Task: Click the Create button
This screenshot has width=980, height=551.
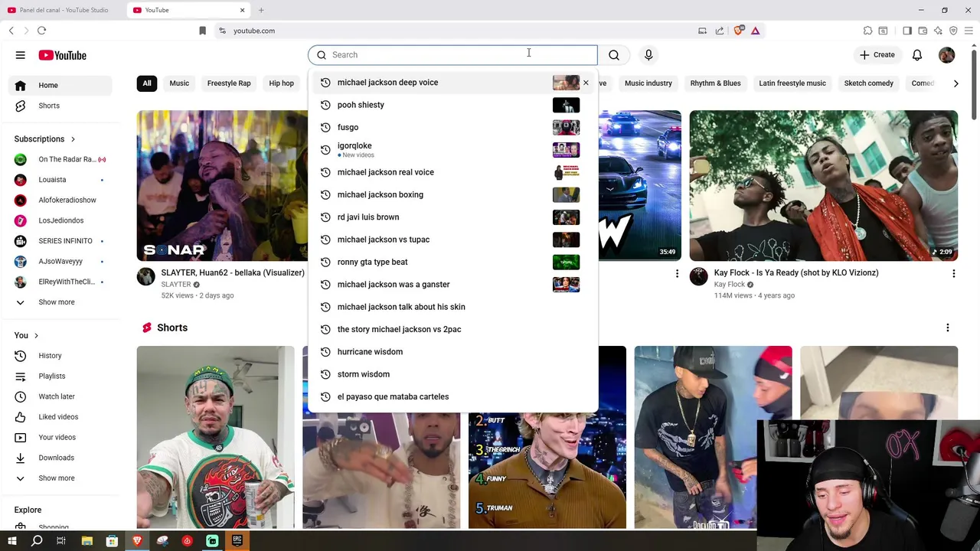Action: [877, 55]
